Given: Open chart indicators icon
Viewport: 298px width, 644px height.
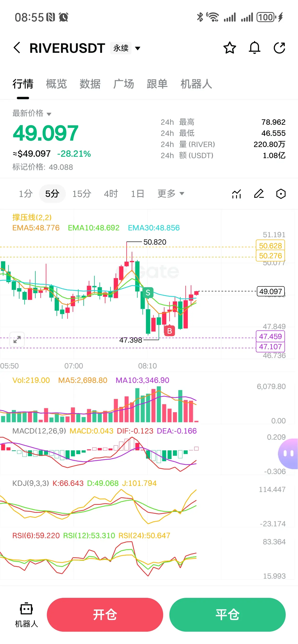Looking at the screenshot, I should 236,194.
